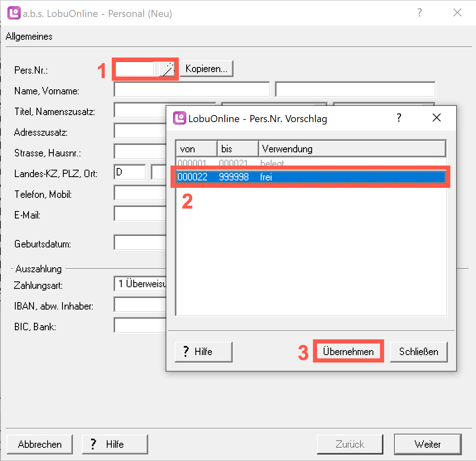This screenshot has height=461, width=476.
Task: Click the question mark in Personal (Neu) title bar
Action: coord(419,13)
